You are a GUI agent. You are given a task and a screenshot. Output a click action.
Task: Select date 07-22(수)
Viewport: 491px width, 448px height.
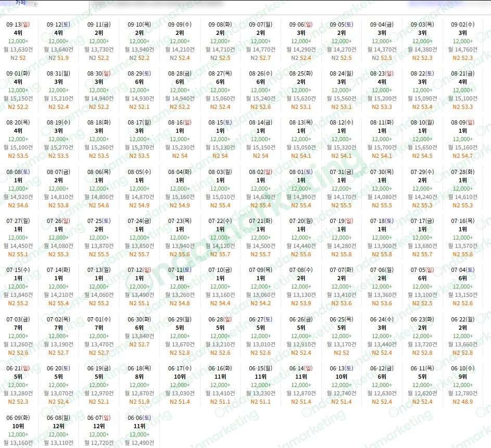[x=220, y=221]
